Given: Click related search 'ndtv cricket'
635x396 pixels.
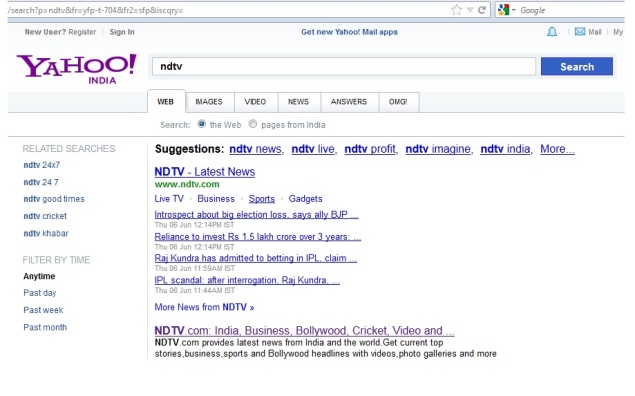Looking at the screenshot, I should click(45, 216).
